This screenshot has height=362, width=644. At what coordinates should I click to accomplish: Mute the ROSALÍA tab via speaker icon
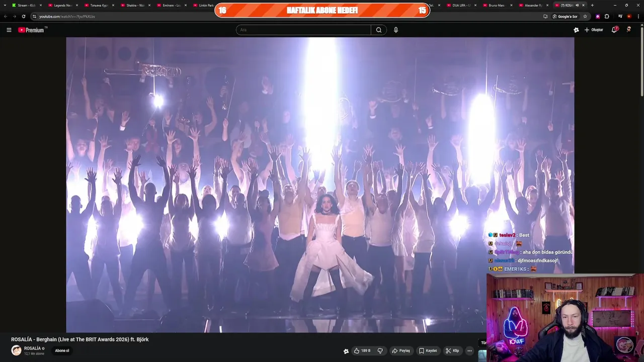577,5
